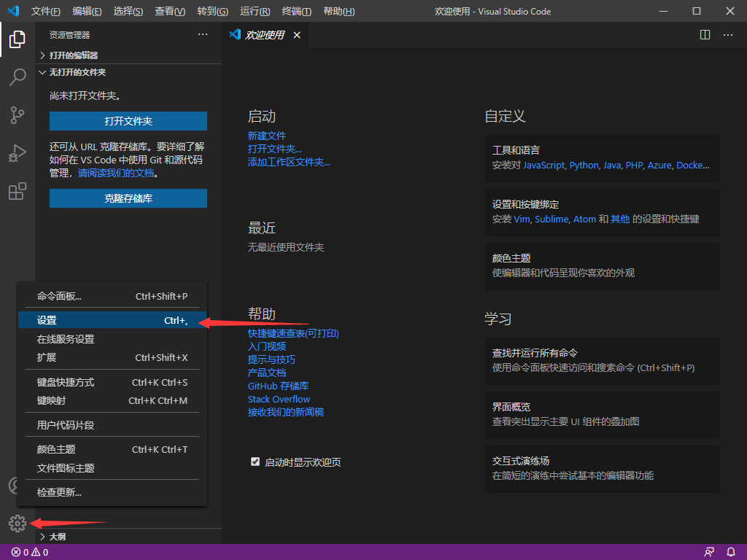Select 命令面板... from the menu

(112, 296)
